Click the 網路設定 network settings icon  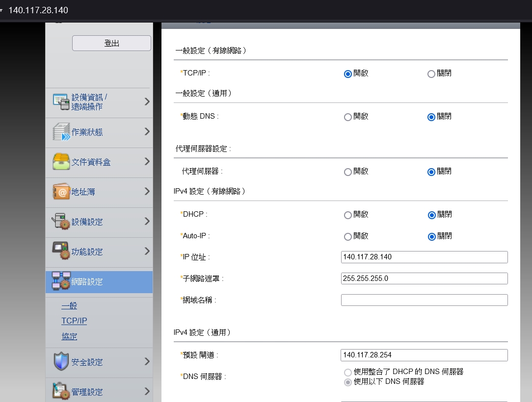[x=61, y=281]
